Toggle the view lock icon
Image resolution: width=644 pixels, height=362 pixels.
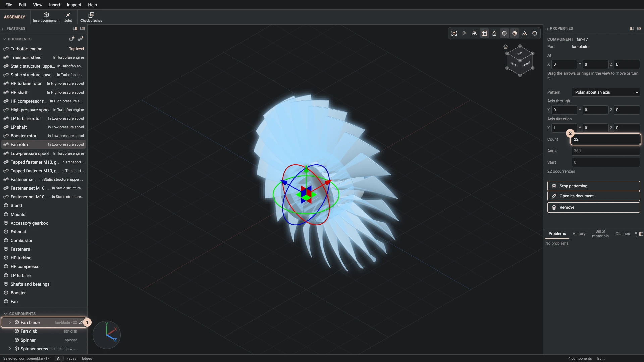tap(494, 33)
